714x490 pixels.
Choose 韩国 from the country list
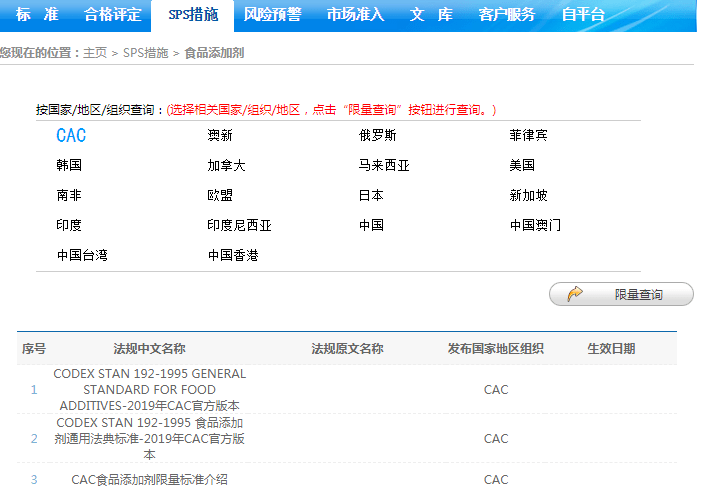pos(69,165)
